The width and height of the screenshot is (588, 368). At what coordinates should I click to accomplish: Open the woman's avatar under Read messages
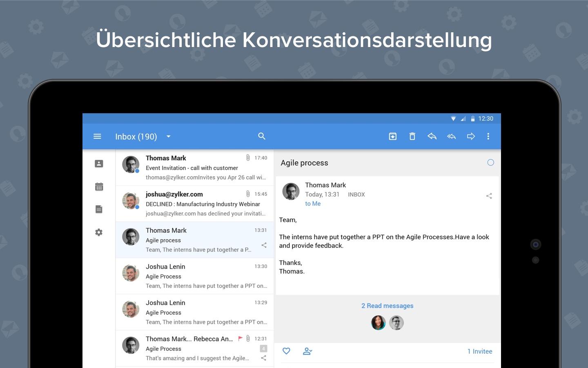pos(379,323)
